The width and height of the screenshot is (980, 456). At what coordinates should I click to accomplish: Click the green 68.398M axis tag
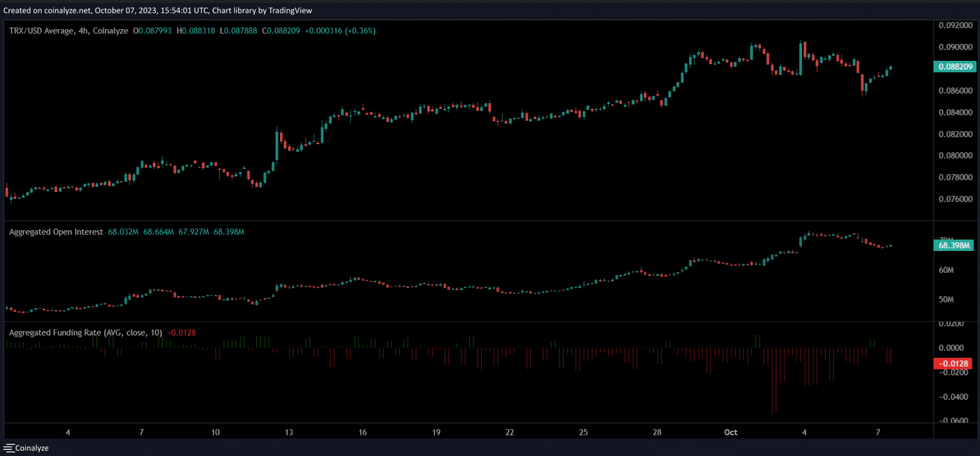point(954,245)
